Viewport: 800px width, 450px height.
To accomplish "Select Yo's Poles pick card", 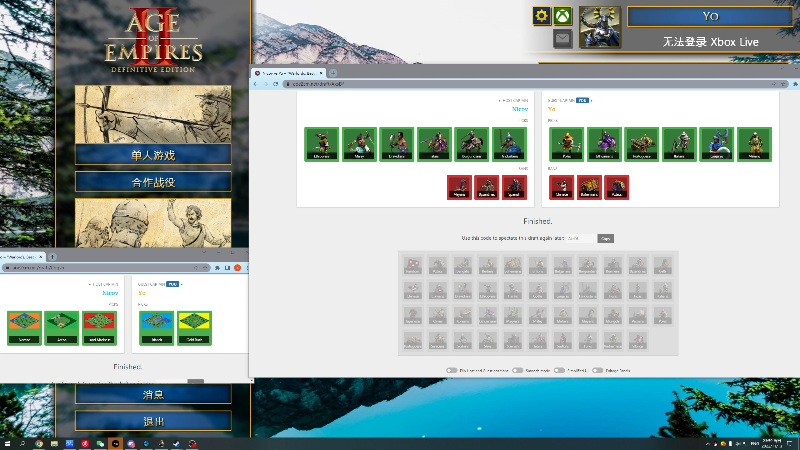I will (x=566, y=144).
